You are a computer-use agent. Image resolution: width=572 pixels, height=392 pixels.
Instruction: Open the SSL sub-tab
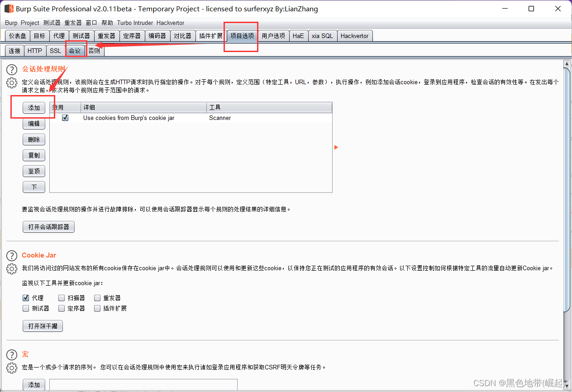pos(55,51)
